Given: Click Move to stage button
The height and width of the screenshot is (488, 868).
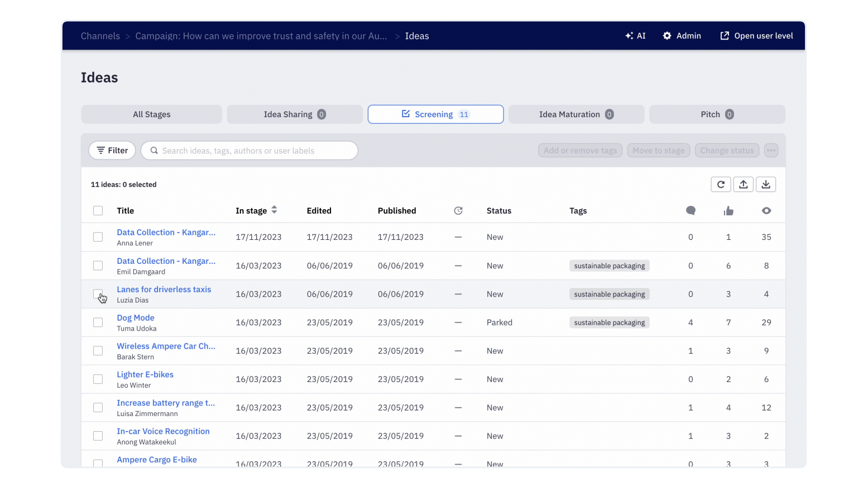Looking at the screenshot, I should pyautogui.click(x=659, y=151).
